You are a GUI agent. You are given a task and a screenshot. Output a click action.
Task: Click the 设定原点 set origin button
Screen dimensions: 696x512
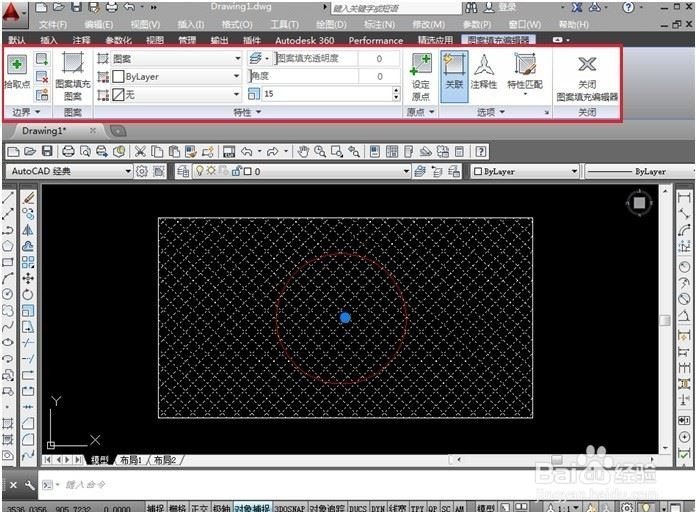point(420,77)
